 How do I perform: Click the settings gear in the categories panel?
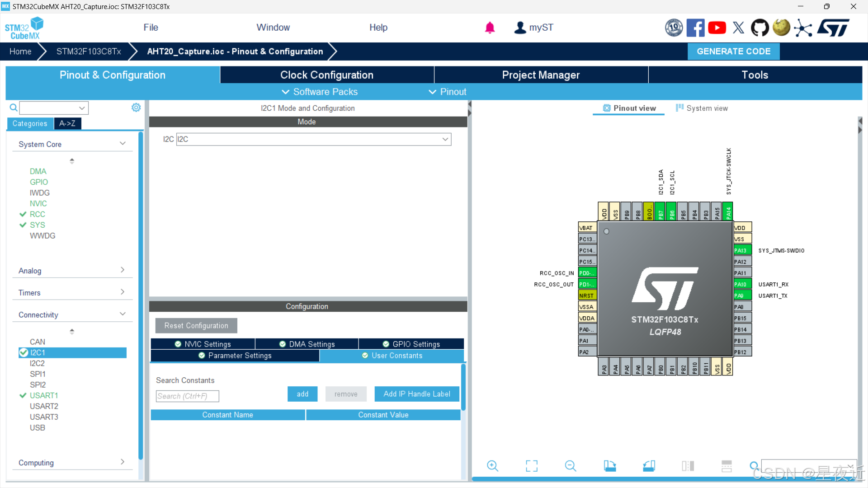[136, 108]
